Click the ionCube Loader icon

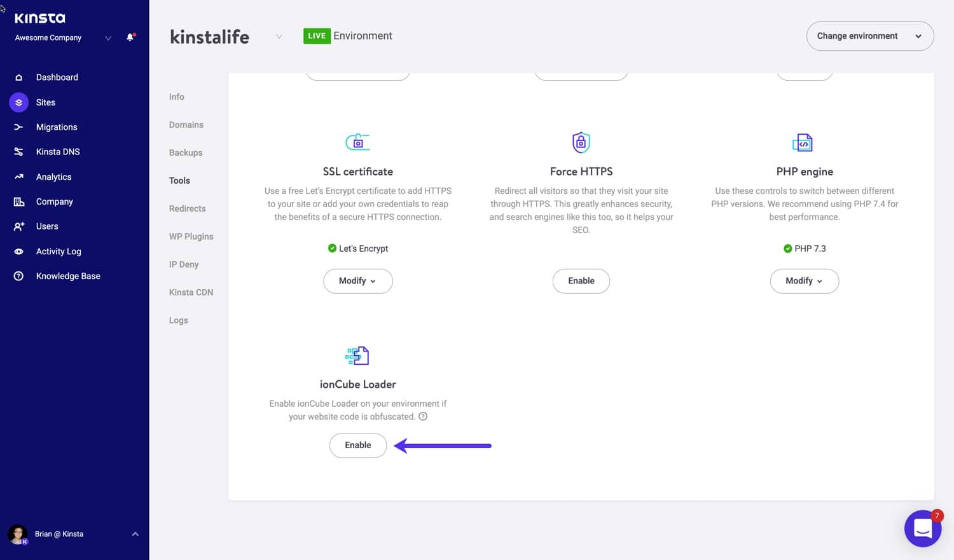coord(357,355)
